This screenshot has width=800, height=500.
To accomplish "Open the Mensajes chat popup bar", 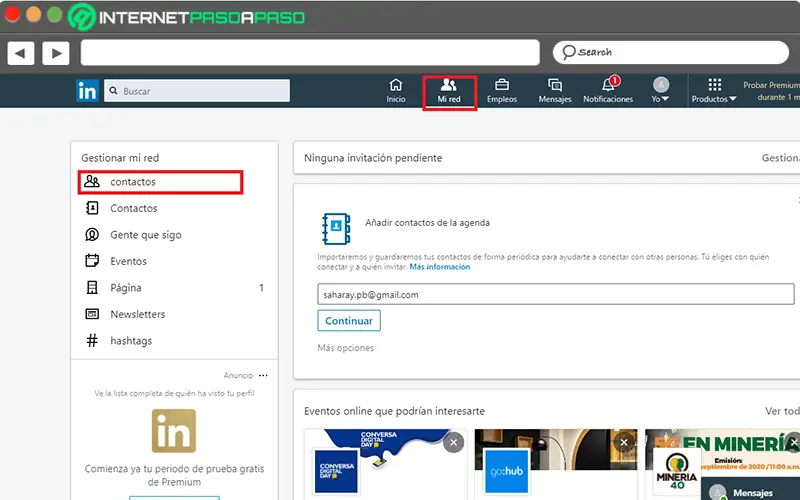I will coord(751,489).
